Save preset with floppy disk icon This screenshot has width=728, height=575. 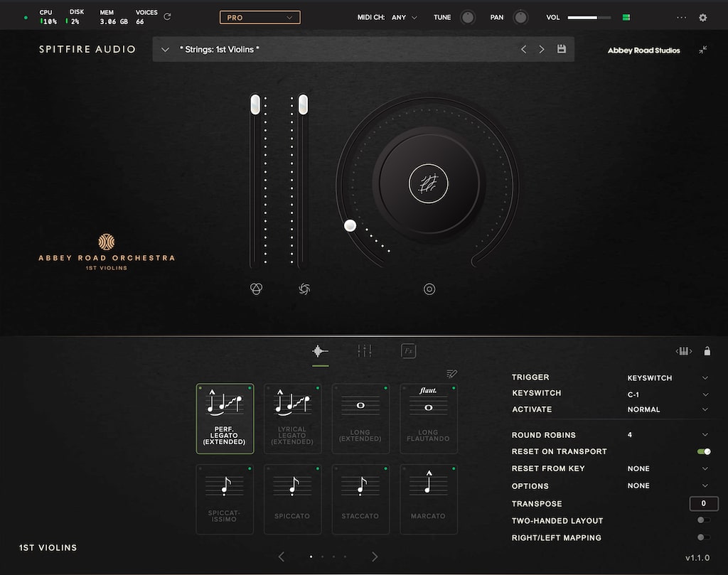(x=562, y=49)
